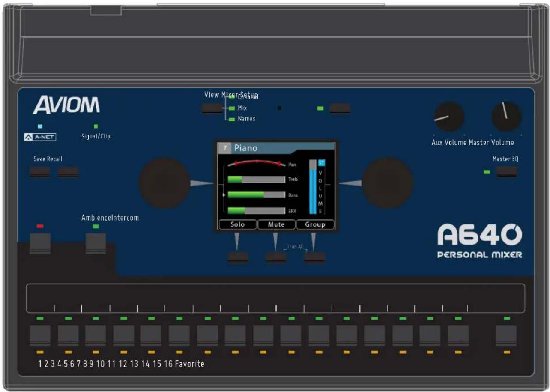This screenshot has height=392, width=550.
Task: Select the Solo soft key on display
Action: pyautogui.click(x=238, y=224)
